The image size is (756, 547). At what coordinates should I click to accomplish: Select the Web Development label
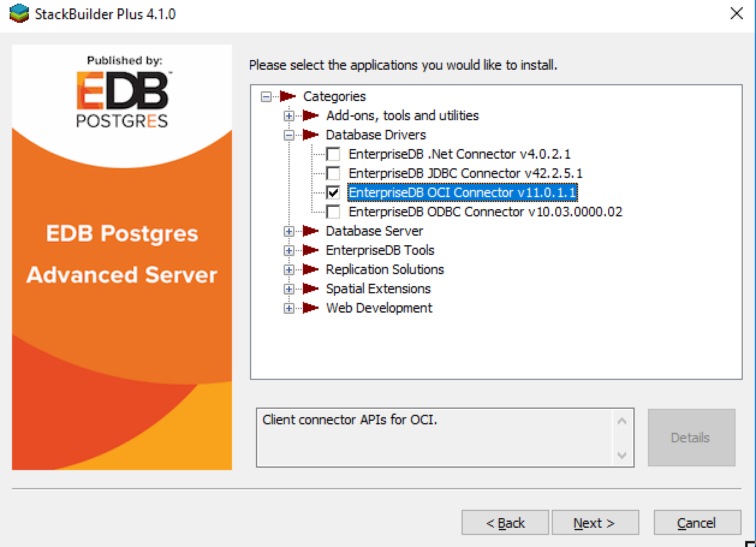[379, 308]
